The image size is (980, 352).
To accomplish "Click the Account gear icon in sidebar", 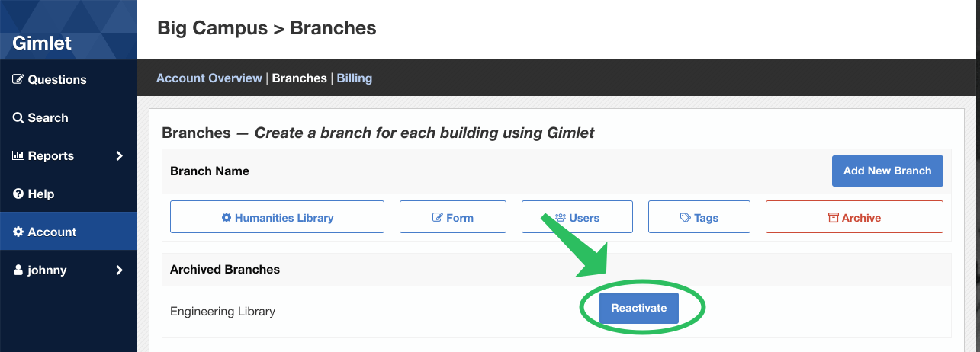I will (x=18, y=232).
